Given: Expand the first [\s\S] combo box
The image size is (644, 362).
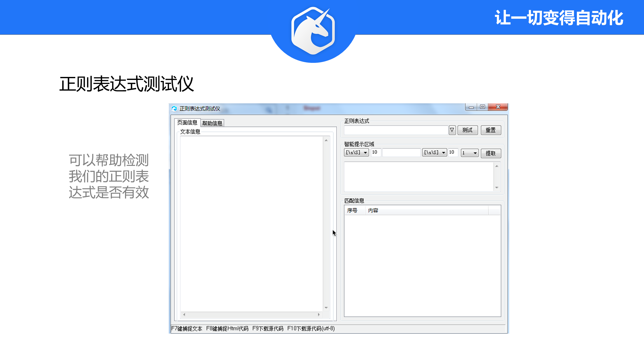Looking at the screenshot, I should pos(365,153).
